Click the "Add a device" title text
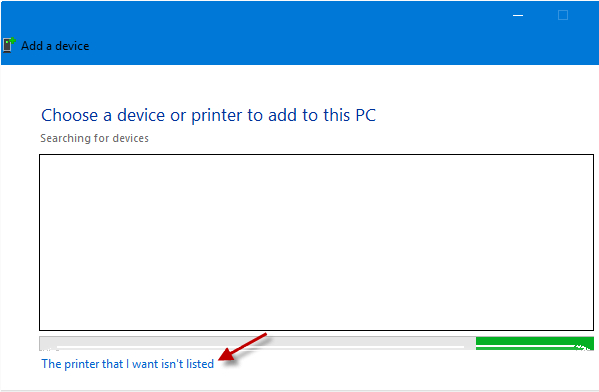This screenshot has height=392, width=599. tap(55, 46)
